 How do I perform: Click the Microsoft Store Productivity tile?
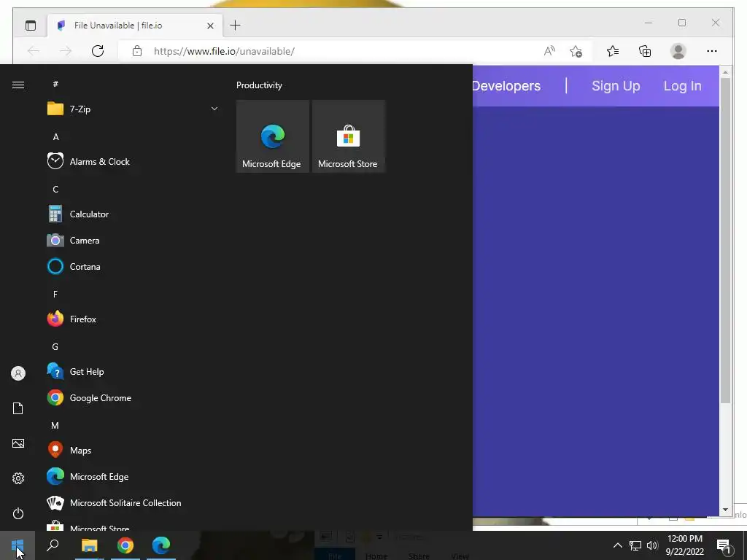click(x=348, y=136)
